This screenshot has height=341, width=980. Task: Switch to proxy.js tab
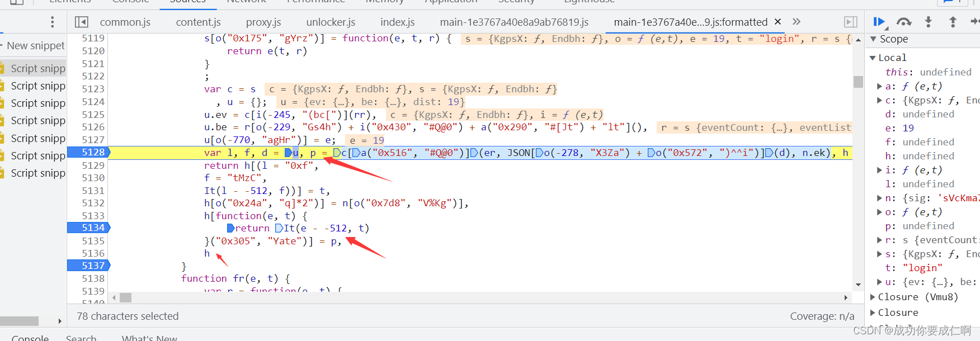263,22
